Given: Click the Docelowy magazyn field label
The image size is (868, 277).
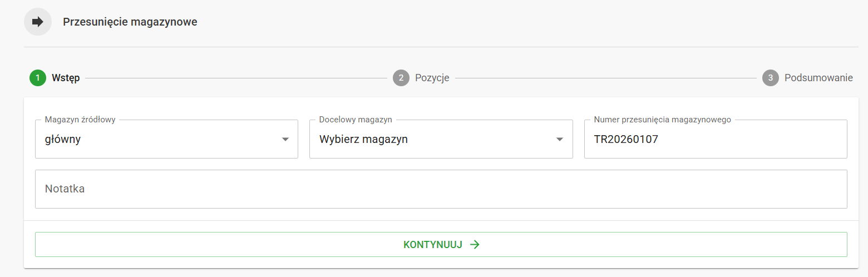Looking at the screenshot, I should 356,120.
